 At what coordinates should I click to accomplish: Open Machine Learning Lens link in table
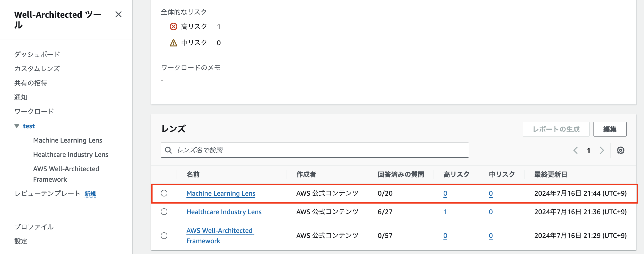tap(221, 193)
